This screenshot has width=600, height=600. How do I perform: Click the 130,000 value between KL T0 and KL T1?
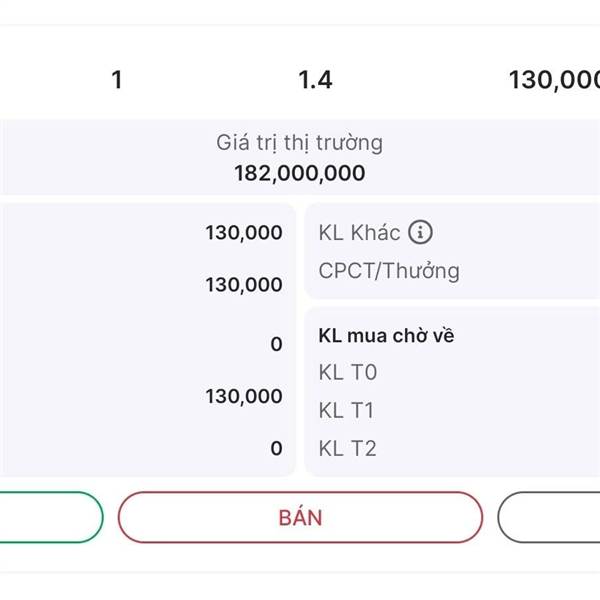pyautogui.click(x=244, y=397)
